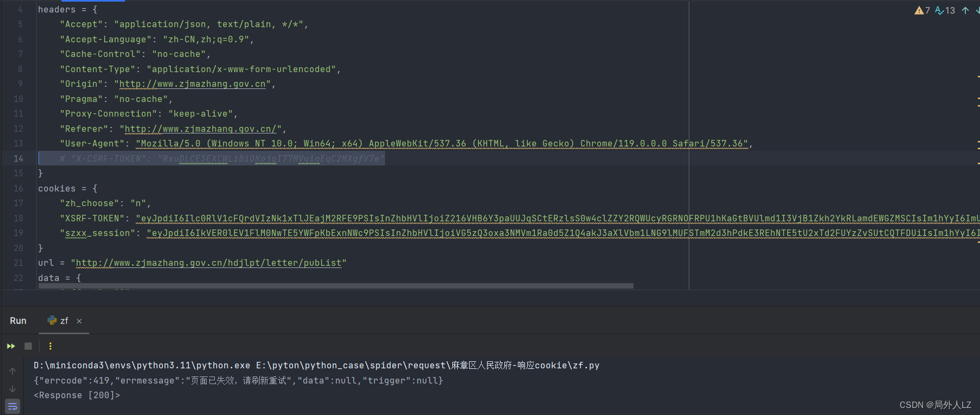Image resolution: width=980 pixels, height=415 pixels.
Task: Click the "Accept-Language" header key
Action: coord(106,40)
